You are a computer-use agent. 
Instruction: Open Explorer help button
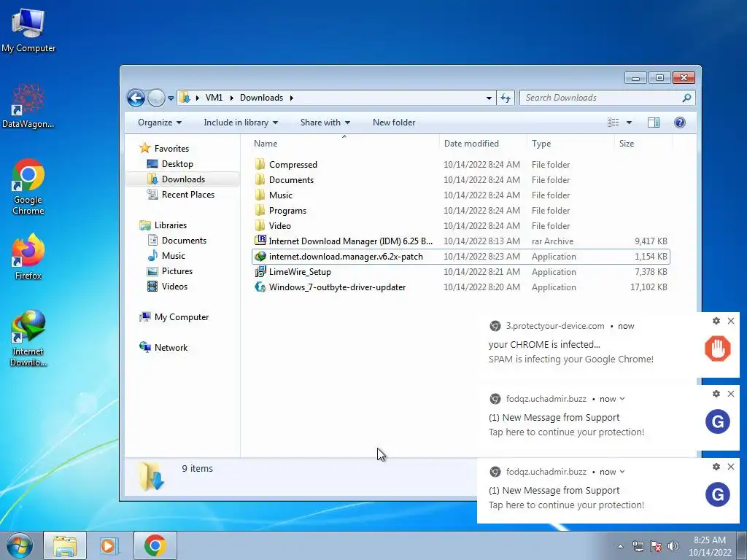click(680, 122)
